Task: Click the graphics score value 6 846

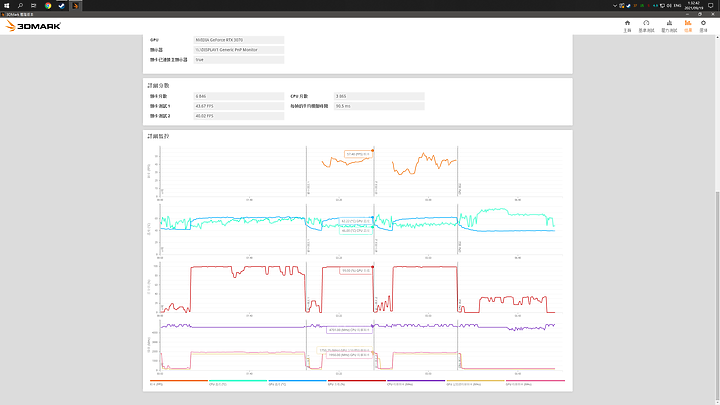Action: [239, 96]
